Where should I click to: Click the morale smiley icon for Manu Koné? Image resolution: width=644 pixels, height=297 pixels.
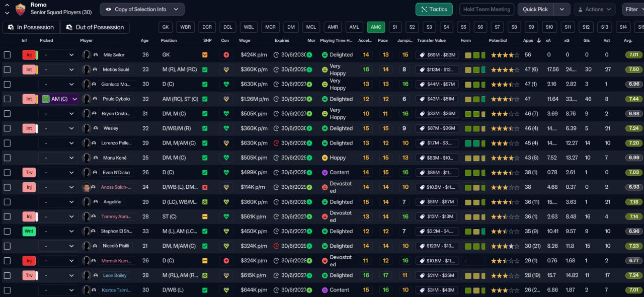point(325,158)
